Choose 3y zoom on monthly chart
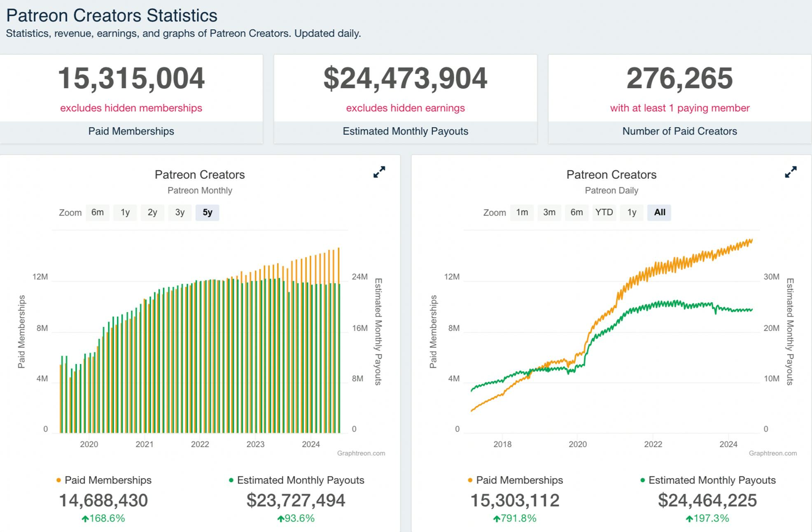812x532 pixels. point(180,212)
